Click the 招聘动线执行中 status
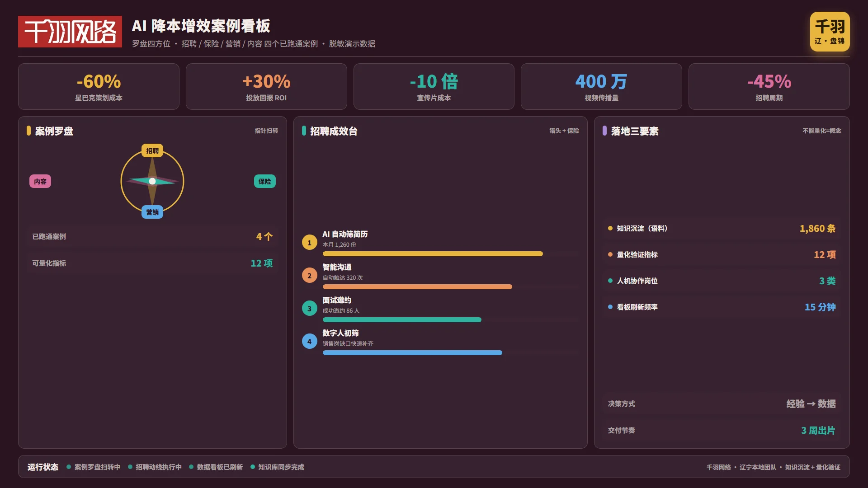 tap(155, 467)
